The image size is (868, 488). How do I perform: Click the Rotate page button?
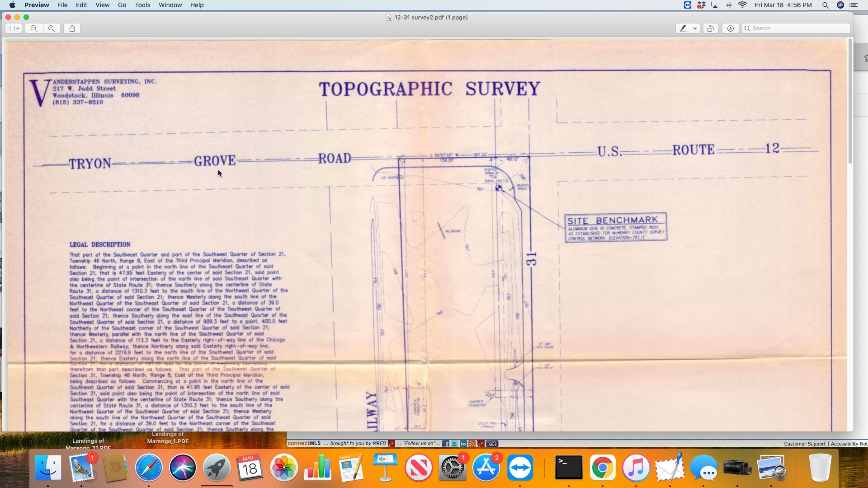click(x=710, y=28)
